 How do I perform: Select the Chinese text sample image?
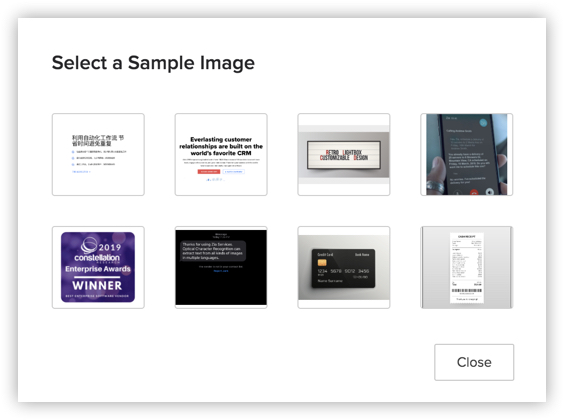click(98, 155)
